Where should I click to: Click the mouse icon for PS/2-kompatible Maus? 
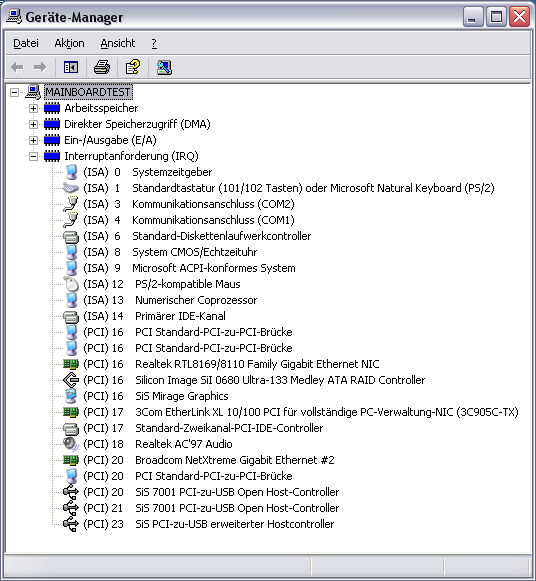coord(71,284)
